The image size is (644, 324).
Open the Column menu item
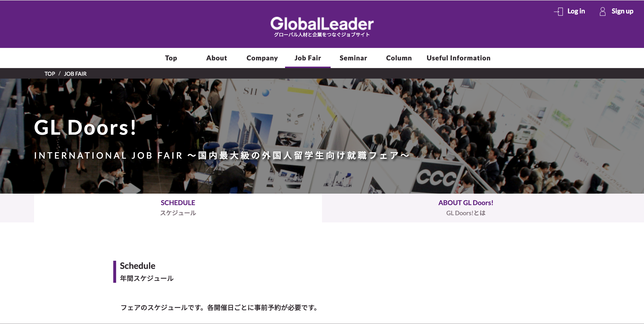pyautogui.click(x=399, y=58)
